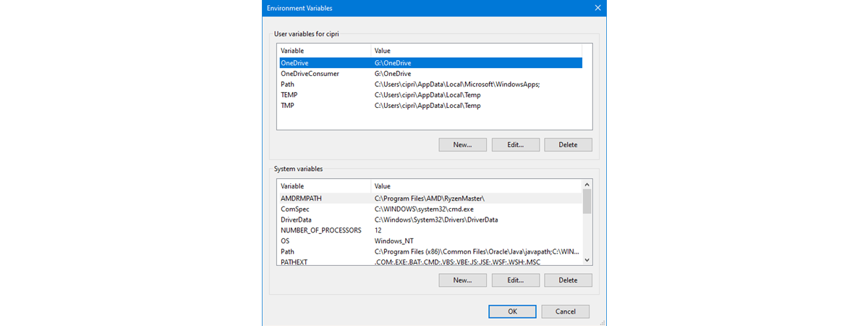868x326 pixels.
Task: Click Edit under user variables
Action: [x=515, y=145]
